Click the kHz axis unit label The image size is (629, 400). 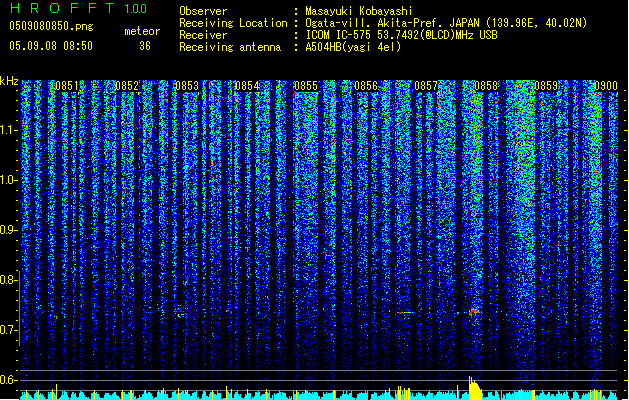[9, 81]
